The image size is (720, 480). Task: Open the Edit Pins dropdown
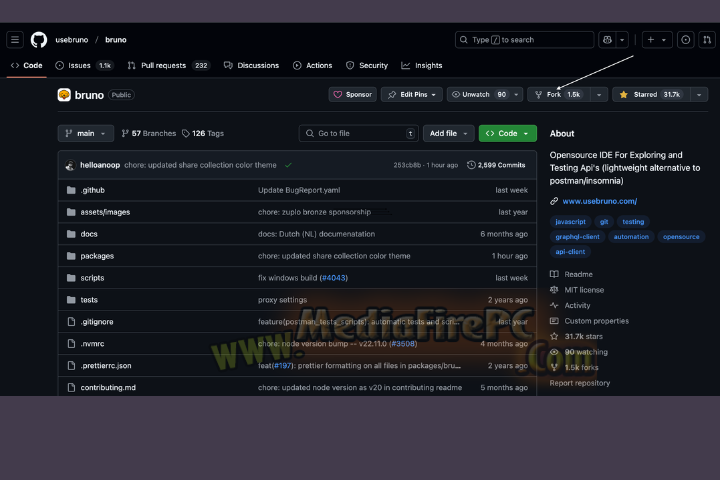click(411, 95)
